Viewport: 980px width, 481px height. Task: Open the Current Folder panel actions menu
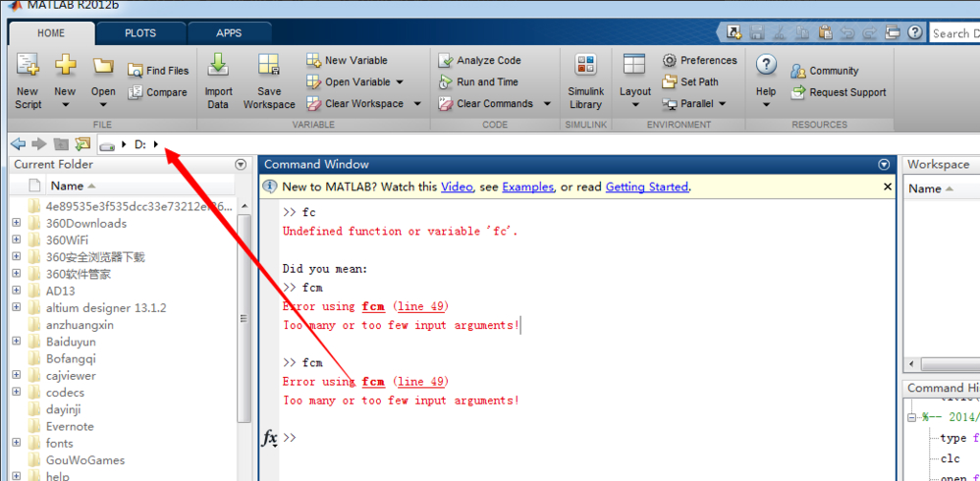(x=241, y=165)
